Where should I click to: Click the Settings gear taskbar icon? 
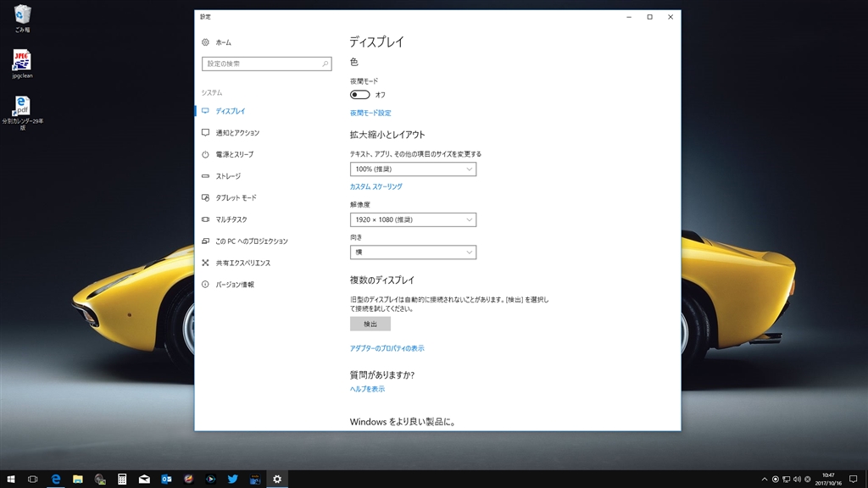(x=277, y=480)
